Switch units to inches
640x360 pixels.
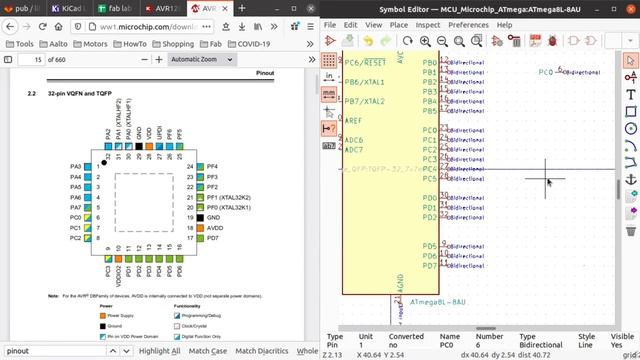pyautogui.click(x=329, y=77)
